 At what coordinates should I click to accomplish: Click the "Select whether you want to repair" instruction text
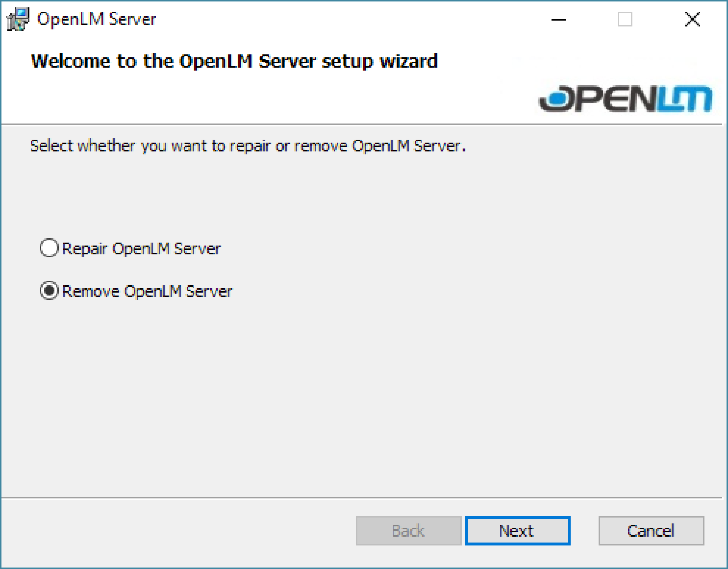click(247, 146)
